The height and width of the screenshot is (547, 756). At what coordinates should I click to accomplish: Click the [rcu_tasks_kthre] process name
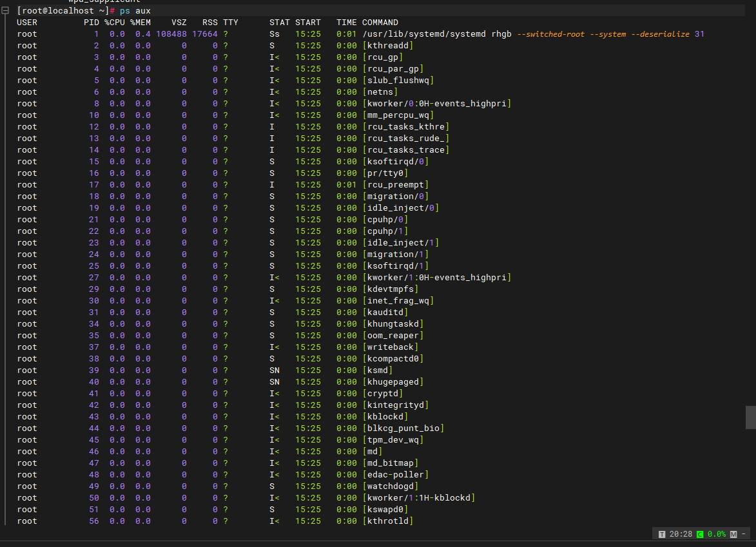click(406, 127)
